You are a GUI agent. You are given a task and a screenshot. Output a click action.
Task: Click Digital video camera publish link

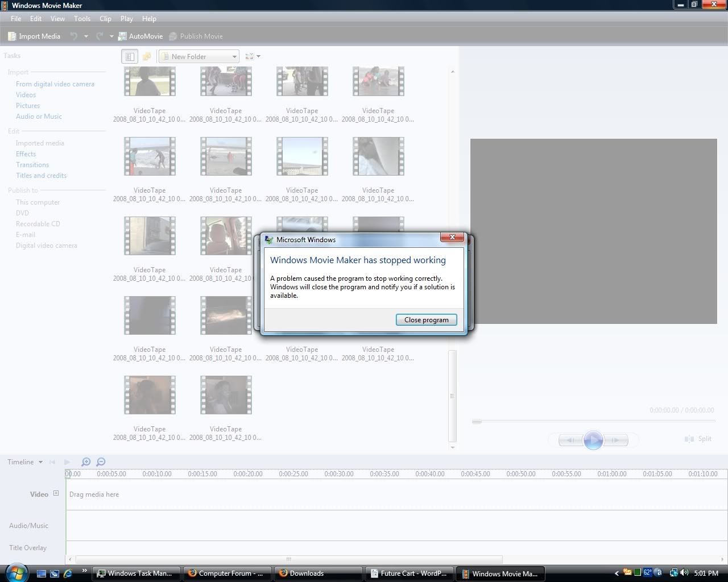click(x=46, y=246)
